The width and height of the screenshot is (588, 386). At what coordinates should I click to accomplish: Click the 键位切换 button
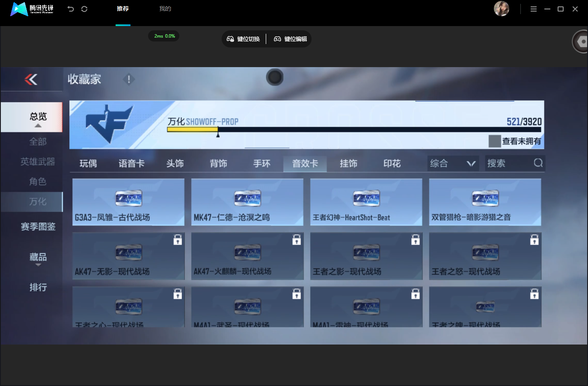click(244, 39)
